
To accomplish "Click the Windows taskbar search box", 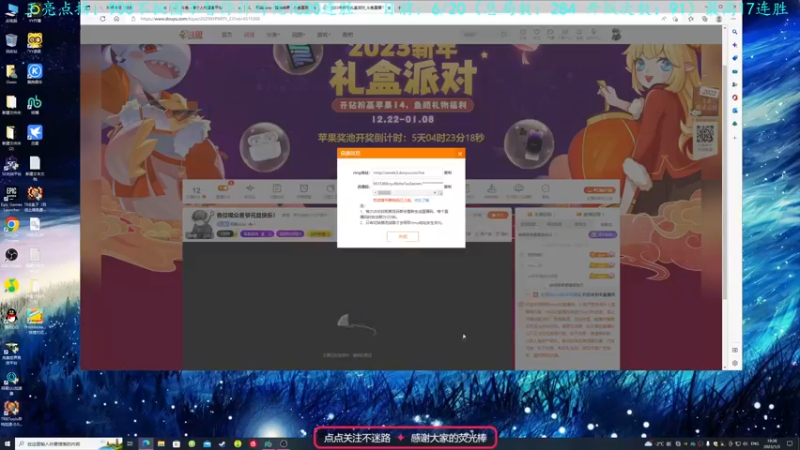I will point(69,444).
